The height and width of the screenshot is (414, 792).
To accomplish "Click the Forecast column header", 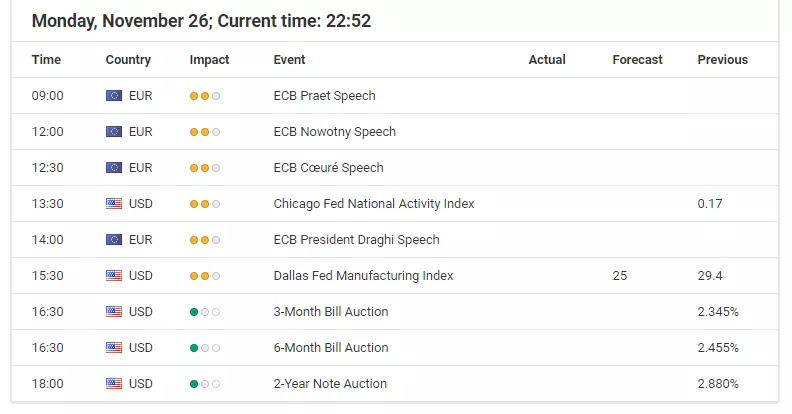I will (x=637, y=60).
